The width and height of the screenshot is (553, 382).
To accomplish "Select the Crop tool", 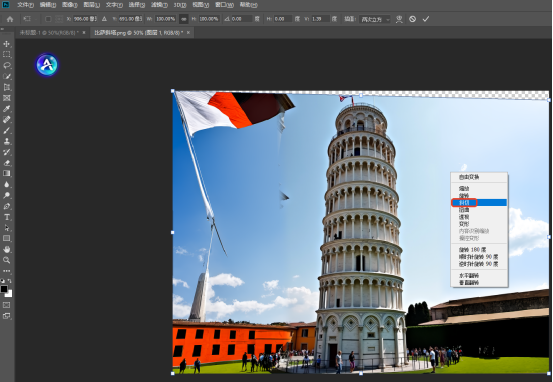I will (x=6, y=87).
